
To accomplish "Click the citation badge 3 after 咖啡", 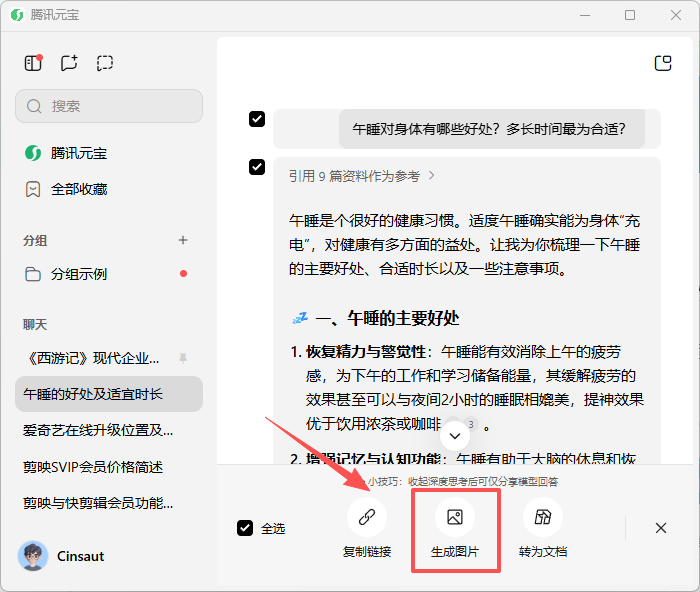I will point(471,424).
